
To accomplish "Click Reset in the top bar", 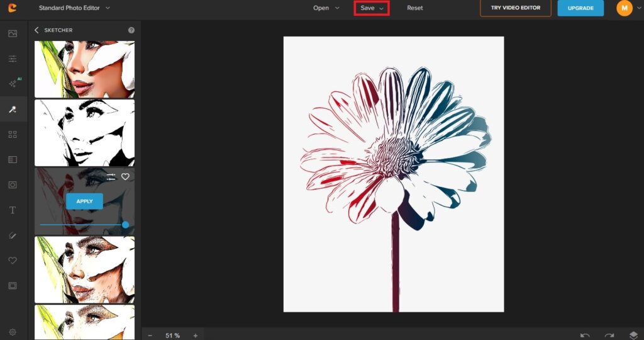I will click(415, 8).
